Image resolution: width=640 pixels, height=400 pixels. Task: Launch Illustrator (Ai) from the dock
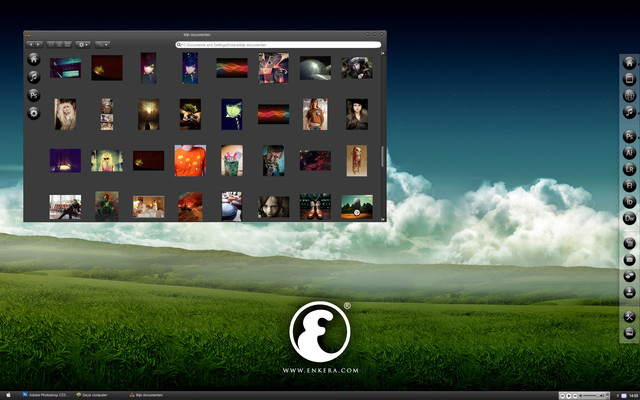pyautogui.click(x=629, y=153)
